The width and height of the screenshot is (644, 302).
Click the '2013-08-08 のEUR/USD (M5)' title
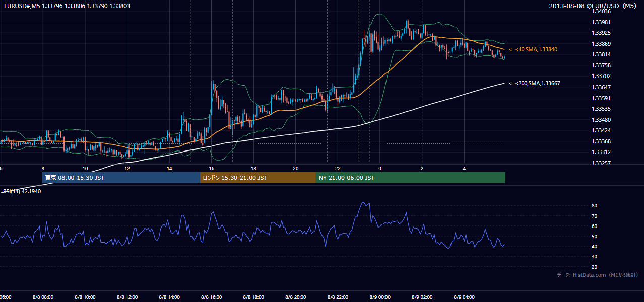point(594,6)
